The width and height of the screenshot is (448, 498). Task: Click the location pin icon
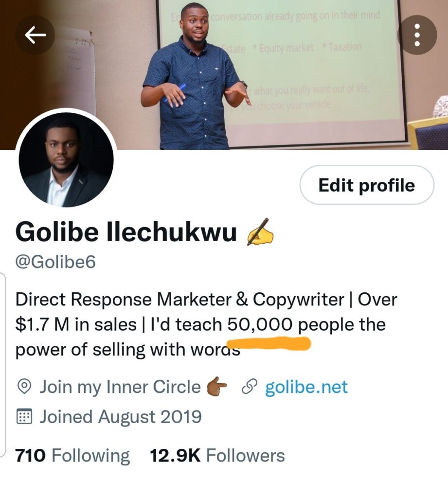(x=24, y=387)
